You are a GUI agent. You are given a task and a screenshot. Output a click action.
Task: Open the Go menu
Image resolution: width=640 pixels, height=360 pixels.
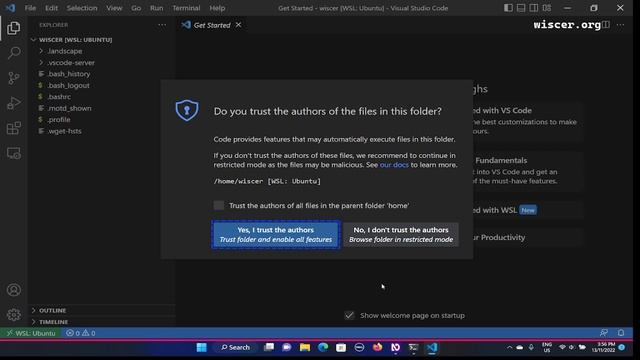(x=136, y=8)
